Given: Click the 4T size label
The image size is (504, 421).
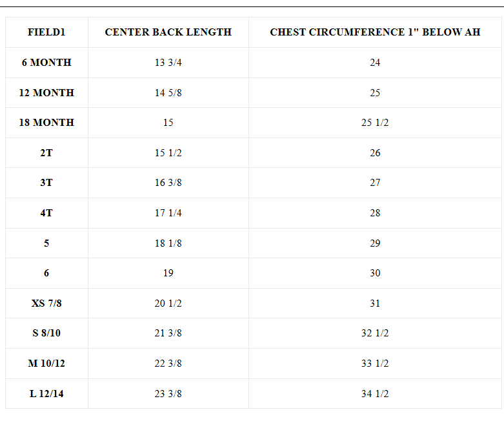Looking at the screenshot, I should [46, 213].
